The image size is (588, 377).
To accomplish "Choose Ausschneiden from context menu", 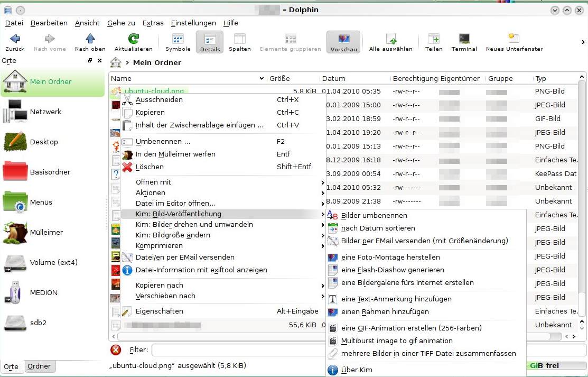I will (223, 99).
